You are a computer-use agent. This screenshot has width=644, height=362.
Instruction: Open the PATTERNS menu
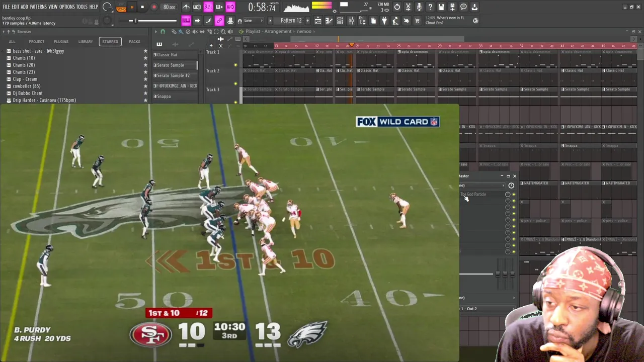38,7
